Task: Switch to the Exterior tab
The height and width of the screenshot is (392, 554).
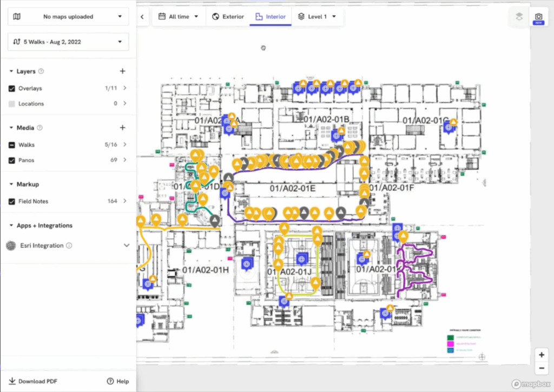Action: pyautogui.click(x=228, y=17)
